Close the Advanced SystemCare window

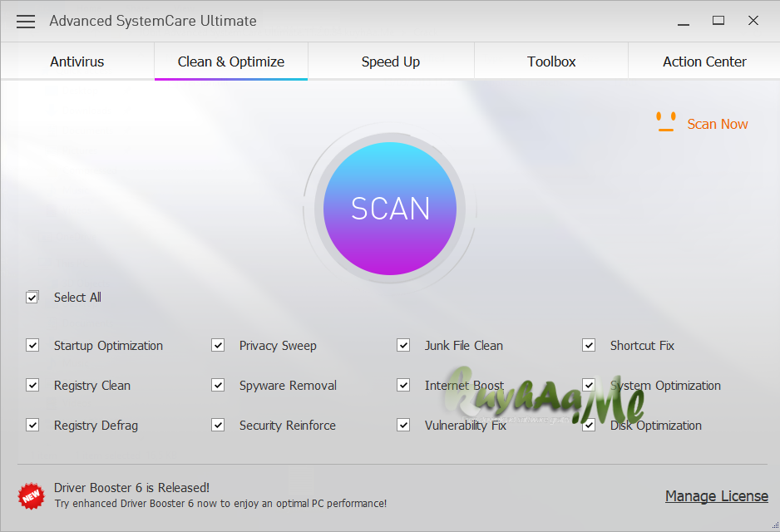[x=753, y=21]
